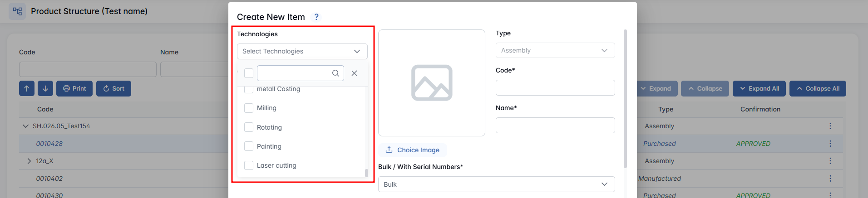The image size is (868, 198).
Task: Open the Product Structure page icon
Action: [x=17, y=11]
